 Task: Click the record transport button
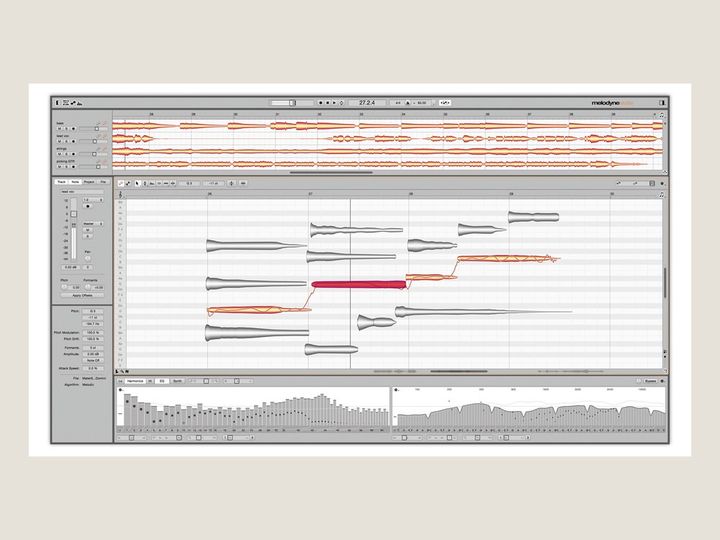321,103
